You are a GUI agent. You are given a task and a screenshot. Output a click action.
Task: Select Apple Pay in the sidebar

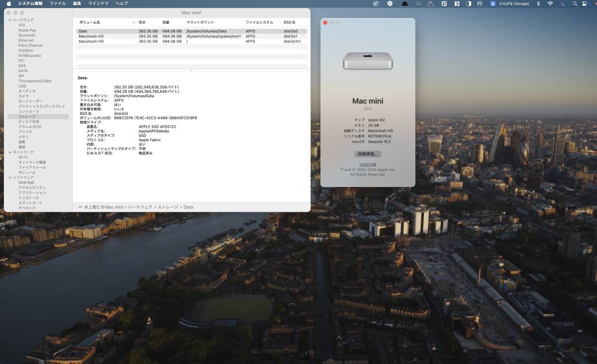pos(27,30)
